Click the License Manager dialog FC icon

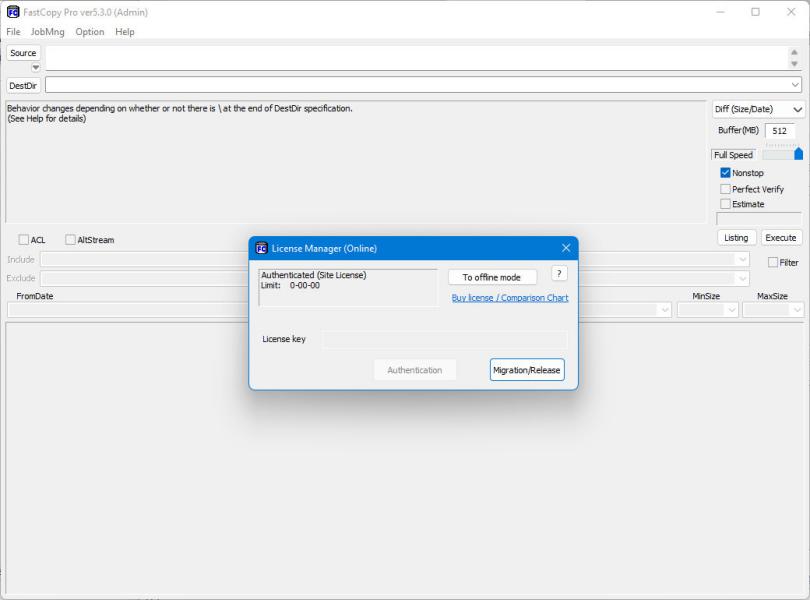point(261,249)
